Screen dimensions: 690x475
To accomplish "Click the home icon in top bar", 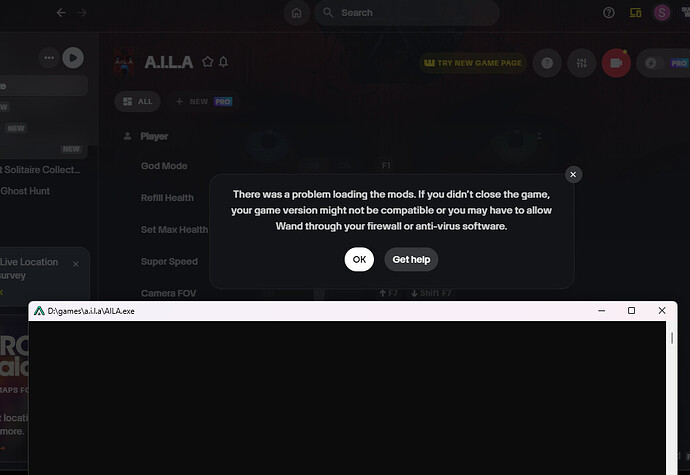I will click(297, 13).
